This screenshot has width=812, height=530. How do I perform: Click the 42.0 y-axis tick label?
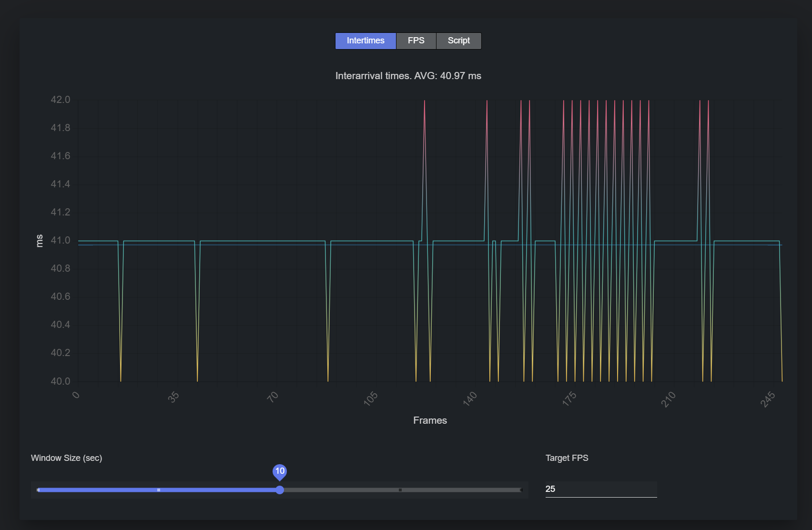point(61,100)
